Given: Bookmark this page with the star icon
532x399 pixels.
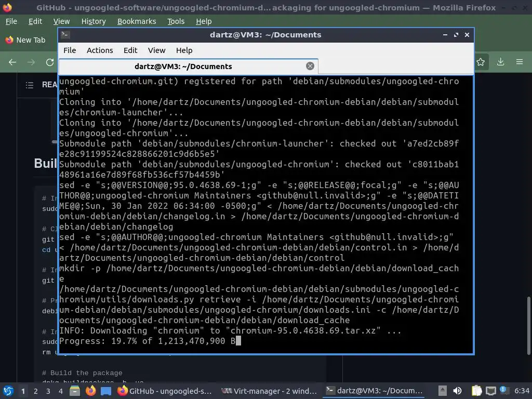Looking at the screenshot, I should (481, 62).
